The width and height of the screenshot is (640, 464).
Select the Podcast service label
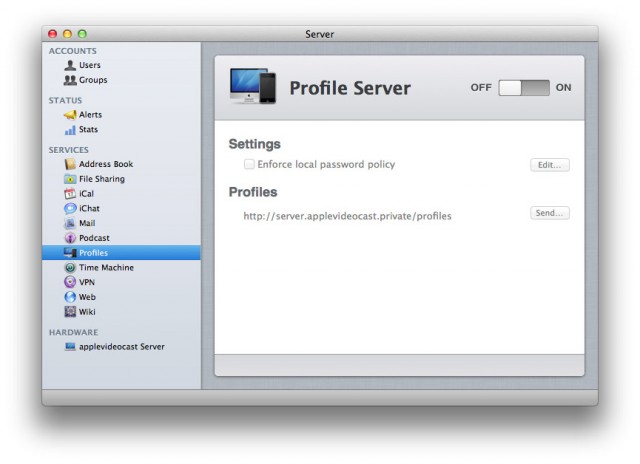point(94,238)
